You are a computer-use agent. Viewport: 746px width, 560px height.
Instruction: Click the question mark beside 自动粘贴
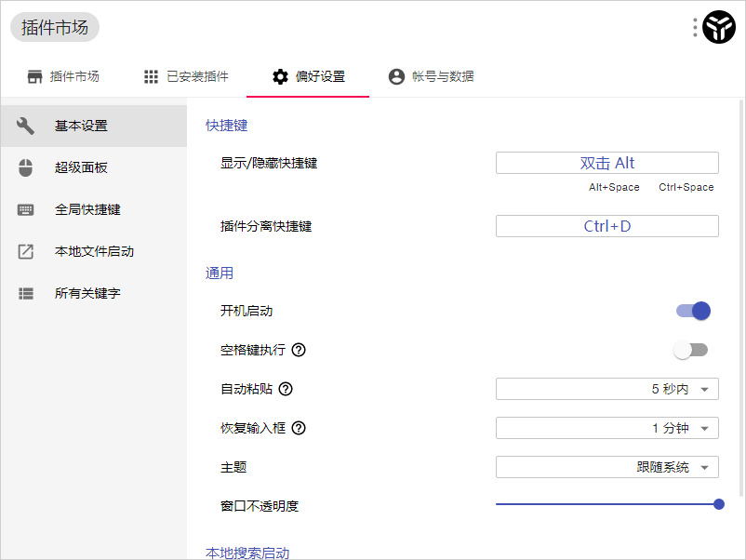(x=287, y=389)
